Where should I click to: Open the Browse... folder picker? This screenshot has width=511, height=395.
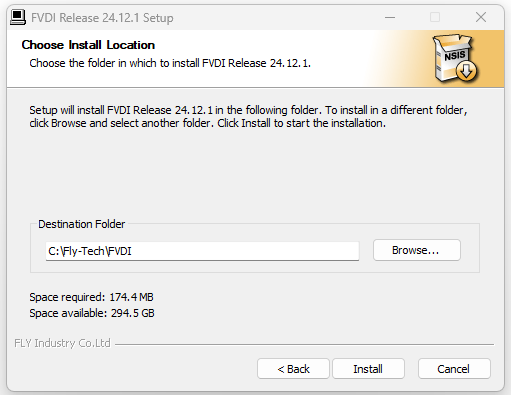point(417,250)
